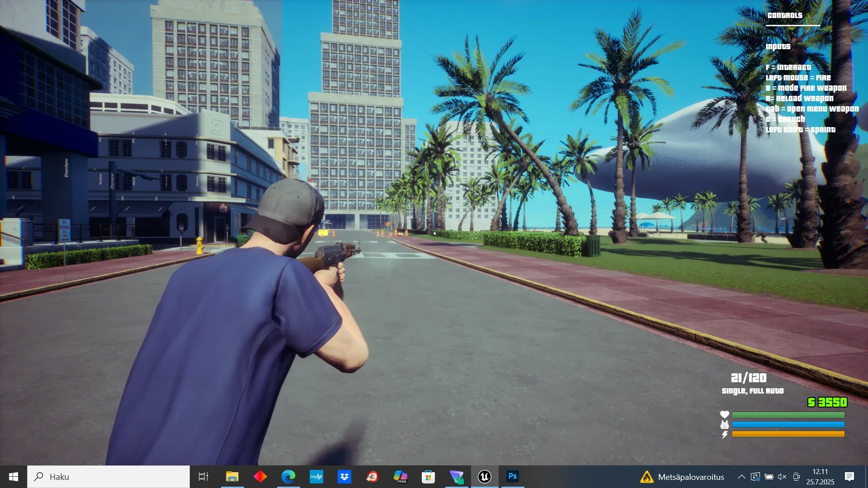Screen dimensions: 868x488
Task: Click the battery power icon in the tray
Action: 769,477
